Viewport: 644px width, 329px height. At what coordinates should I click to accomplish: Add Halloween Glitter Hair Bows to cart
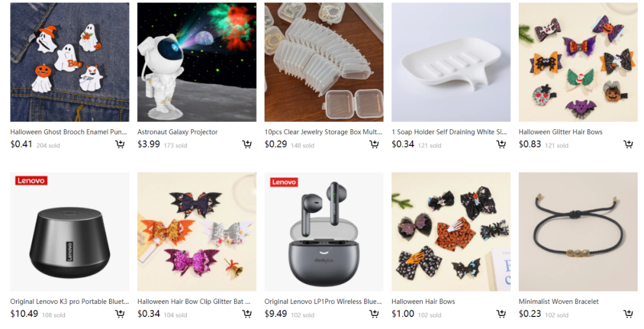[x=628, y=144]
